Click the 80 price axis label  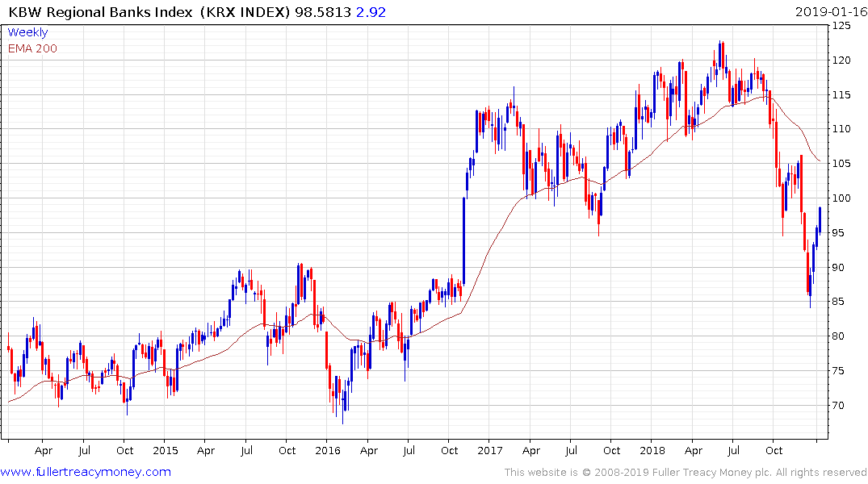839,336
